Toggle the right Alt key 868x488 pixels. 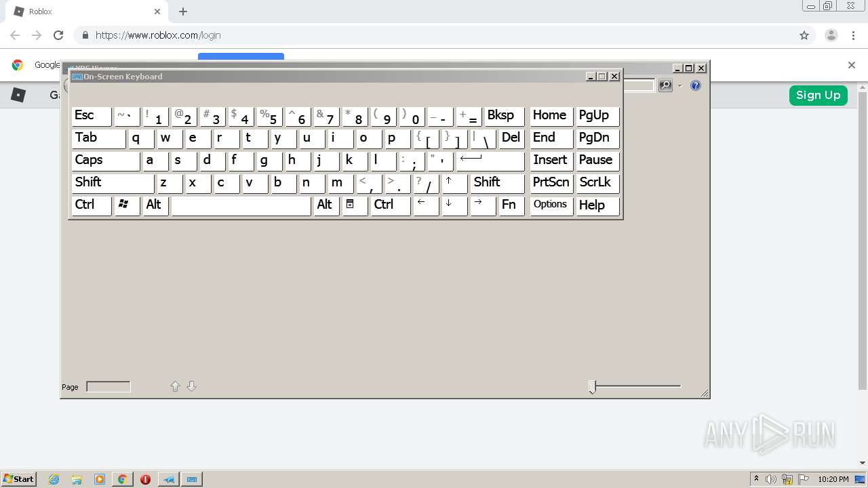coord(326,205)
